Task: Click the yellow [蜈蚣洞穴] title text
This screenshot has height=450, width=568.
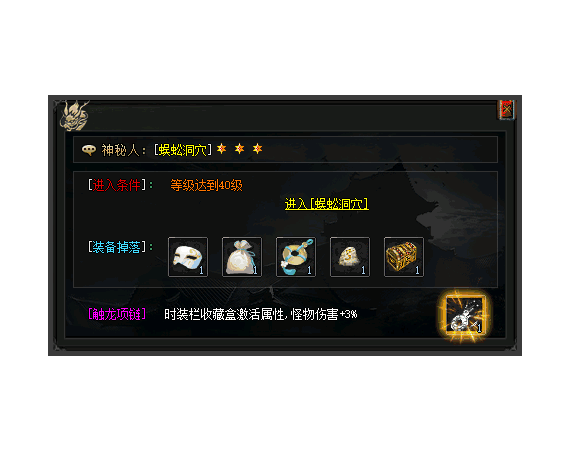Action: click(x=183, y=150)
